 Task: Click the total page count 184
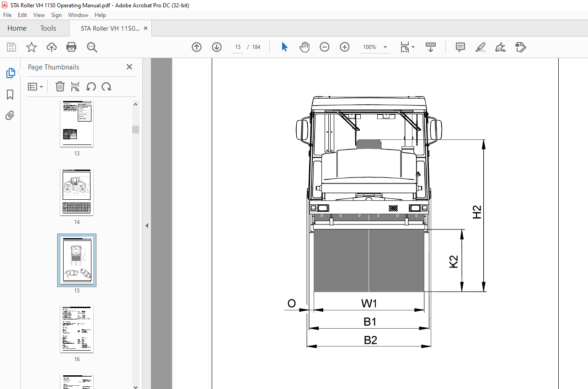pos(256,47)
